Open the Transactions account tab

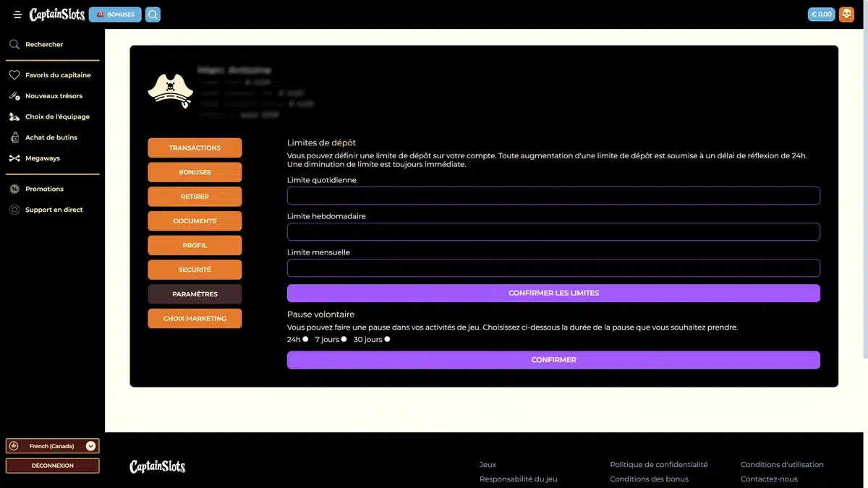(195, 148)
